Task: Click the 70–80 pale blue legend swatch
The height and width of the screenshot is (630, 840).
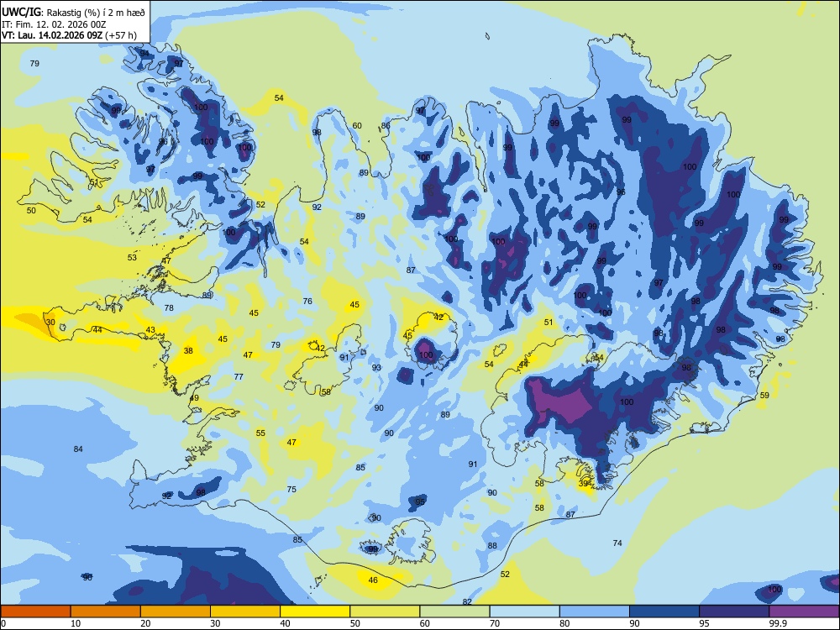Action: 524,612
